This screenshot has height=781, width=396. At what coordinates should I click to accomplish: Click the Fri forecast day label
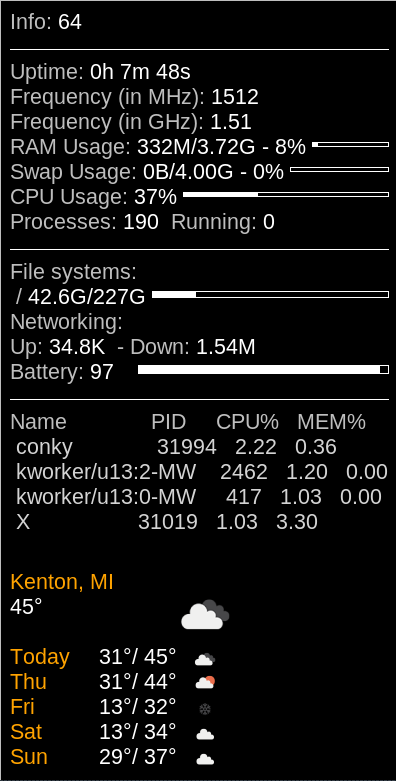22,707
